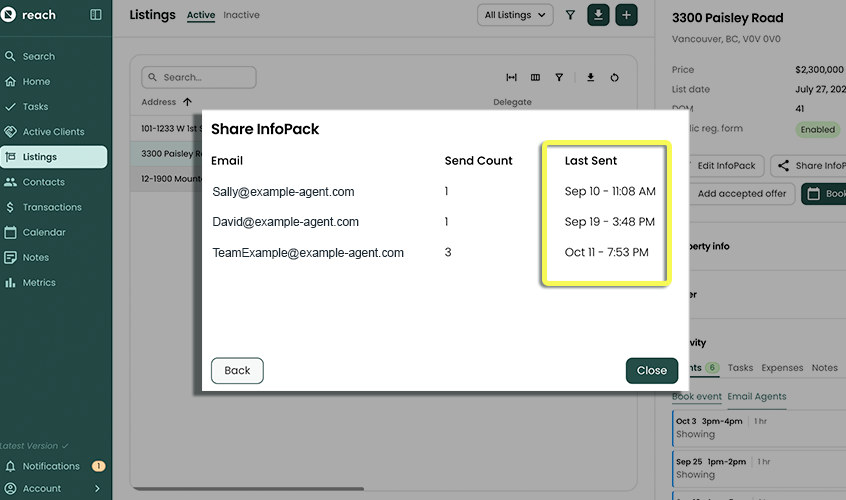This screenshot has height=500, width=846.
Task: Expand the Account menu chevron
Action: (x=97, y=489)
